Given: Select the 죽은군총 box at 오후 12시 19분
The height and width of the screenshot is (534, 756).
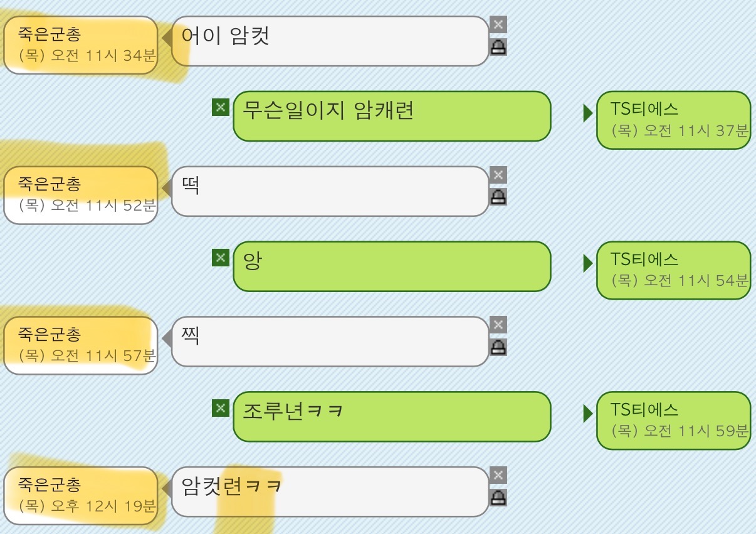Looking at the screenshot, I should point(81,495).
